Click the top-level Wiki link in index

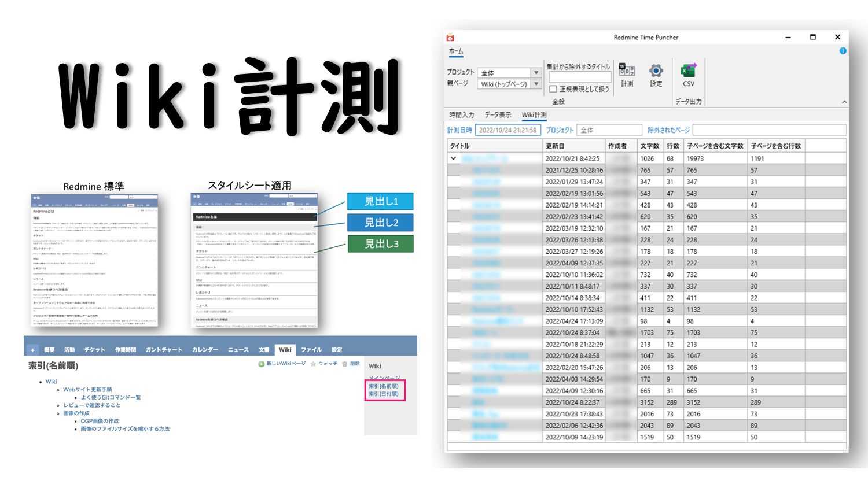point(52,382)
